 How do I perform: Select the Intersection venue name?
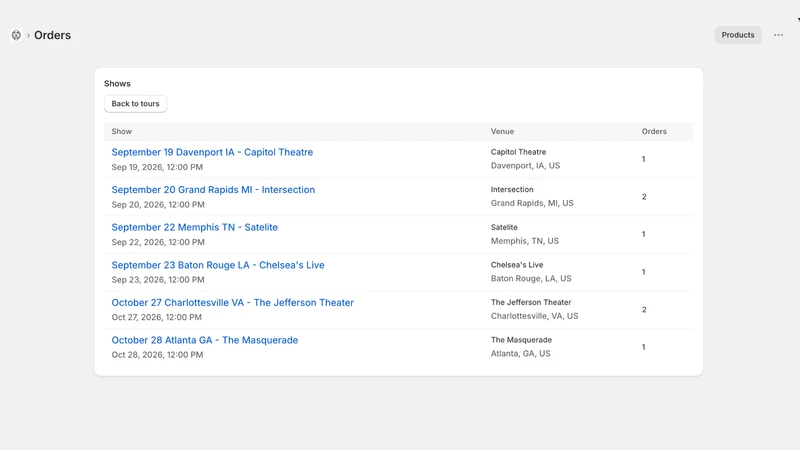[x=512, y=189]
